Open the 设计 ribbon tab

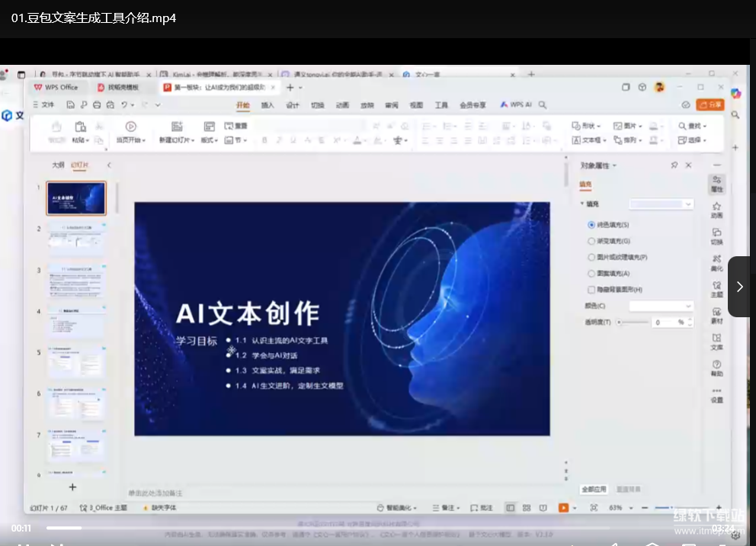[x=292, y=105]
